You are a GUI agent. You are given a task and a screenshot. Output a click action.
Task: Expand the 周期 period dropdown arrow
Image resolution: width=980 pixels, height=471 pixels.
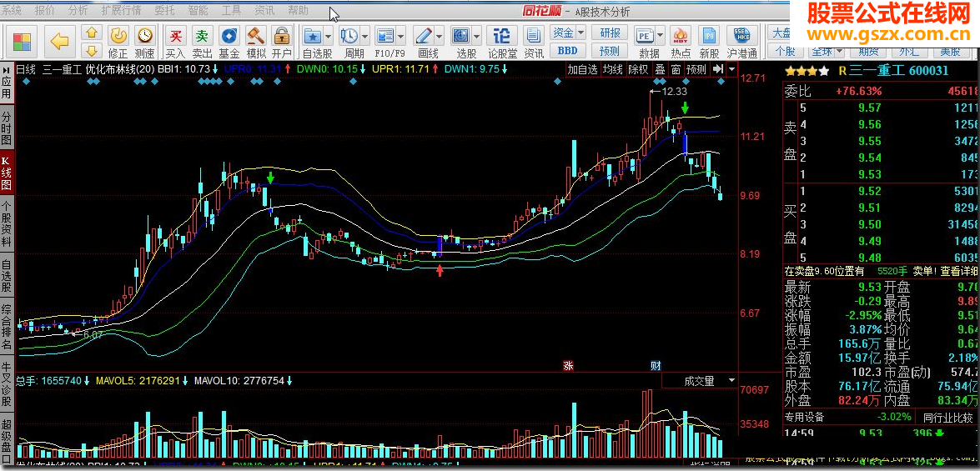click(x=365, y=36)
